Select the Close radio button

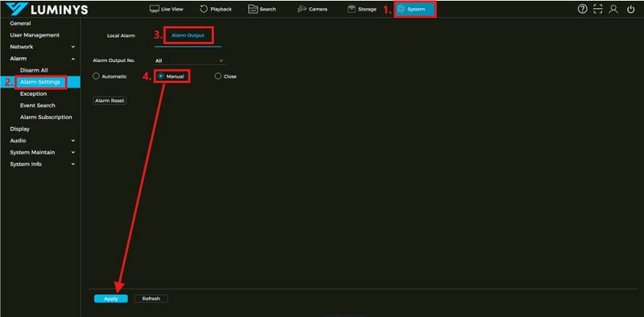click(x=218, y=76)
